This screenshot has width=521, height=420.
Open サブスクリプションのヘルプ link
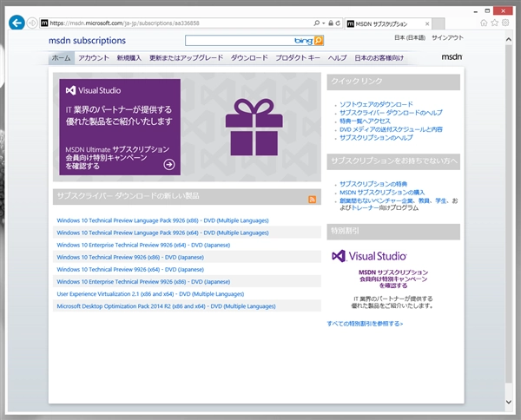point(376,137)
